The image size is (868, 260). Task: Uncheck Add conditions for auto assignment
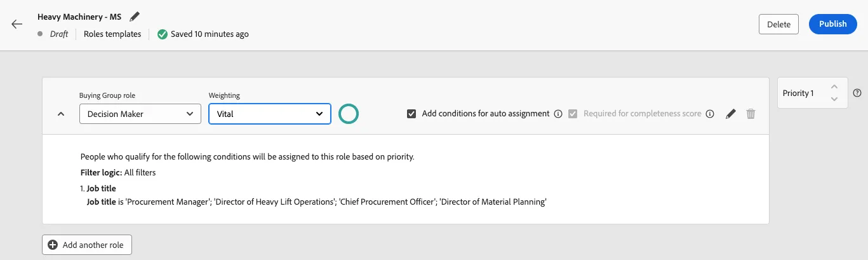click(x=411, y=114)
